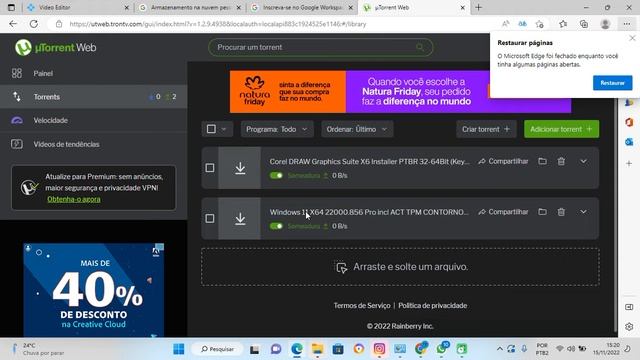Click the Corel DRAW download arrow icon
The width and height of the screenshot is (640, 360).
point(240,168)
